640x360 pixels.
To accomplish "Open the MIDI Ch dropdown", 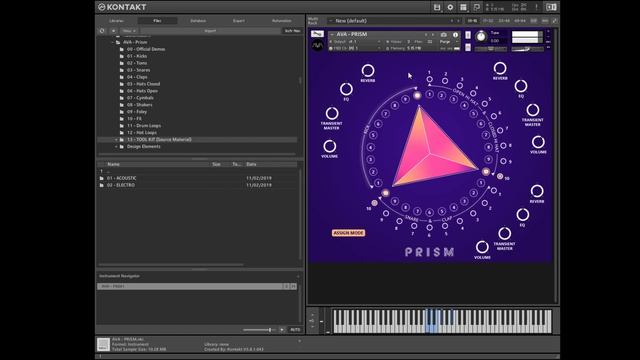I will pyautogui.click(x=356, y=48).
